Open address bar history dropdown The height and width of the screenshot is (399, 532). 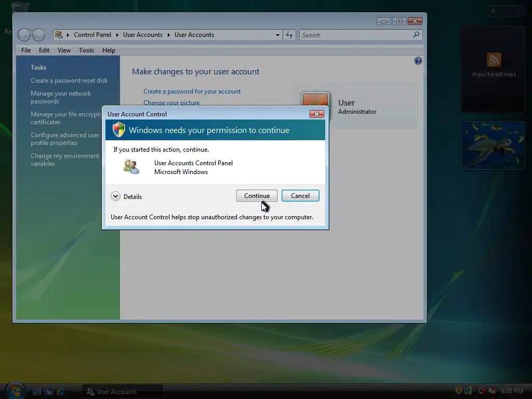(x=277, y=35)
